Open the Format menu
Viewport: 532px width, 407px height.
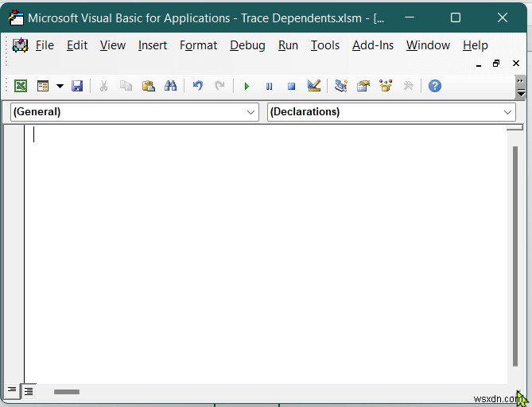(198, 45)
